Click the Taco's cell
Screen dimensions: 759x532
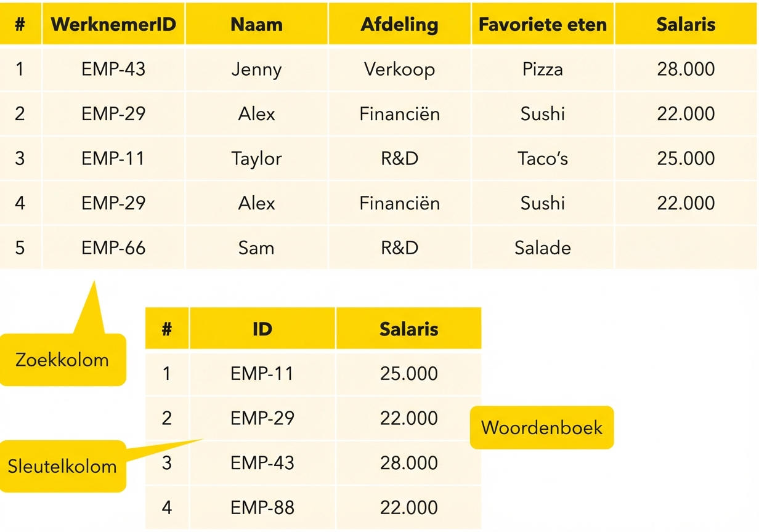click(542, 158)
